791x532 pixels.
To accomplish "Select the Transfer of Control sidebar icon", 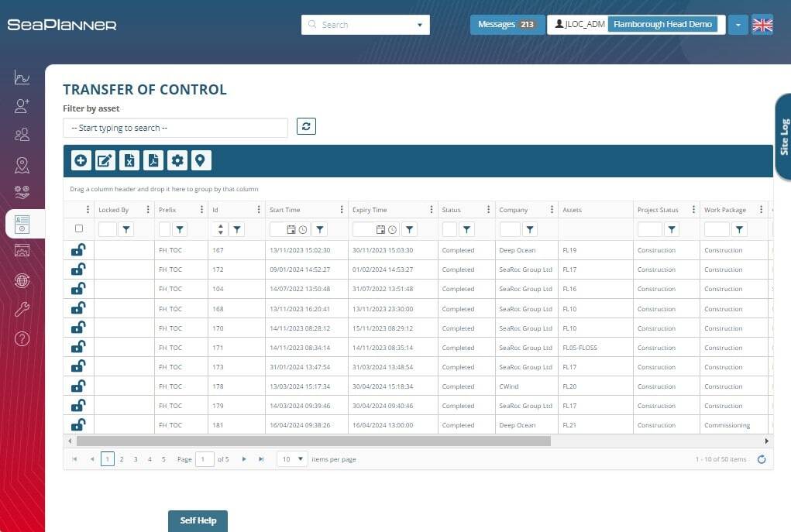I will 22,224.
